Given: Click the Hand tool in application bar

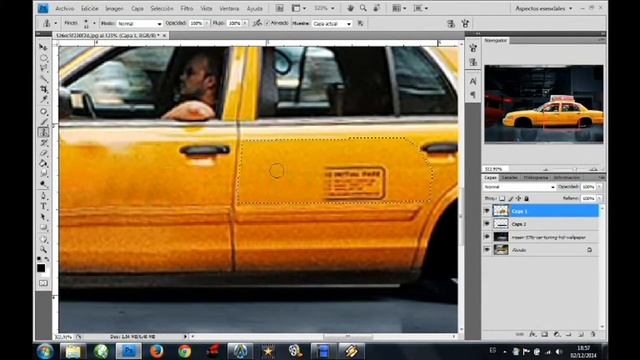Looking at the screenshot, I should click(x=350, y=8).
